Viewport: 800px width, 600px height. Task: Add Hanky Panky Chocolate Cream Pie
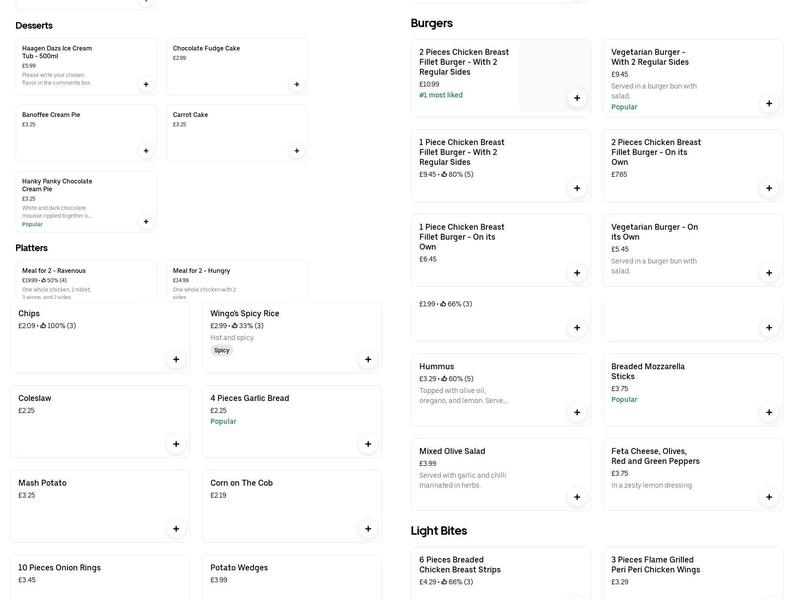click(146, 222)
